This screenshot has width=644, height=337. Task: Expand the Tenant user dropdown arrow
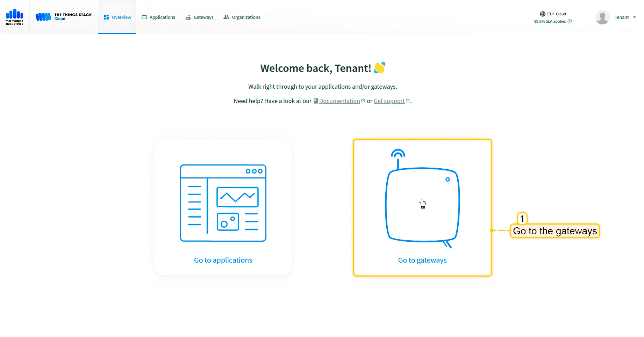pyautogui.click(x=634, y=17)
